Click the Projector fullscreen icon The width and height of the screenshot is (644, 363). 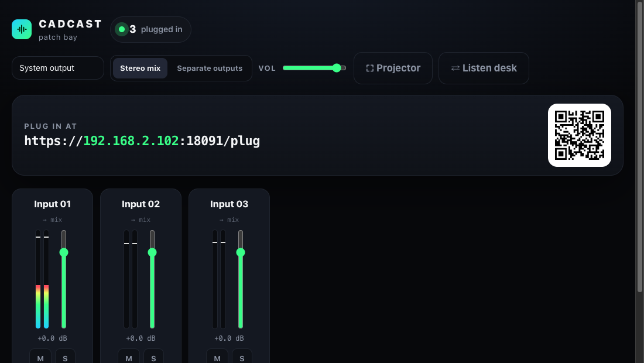[x=369, y=68]
